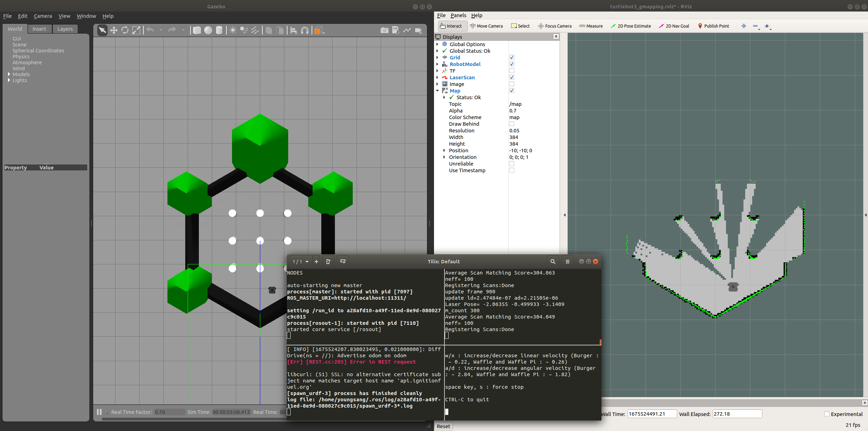Switch to the Insert tab
This screenshot has width=868, height=431.
point(39,29)
